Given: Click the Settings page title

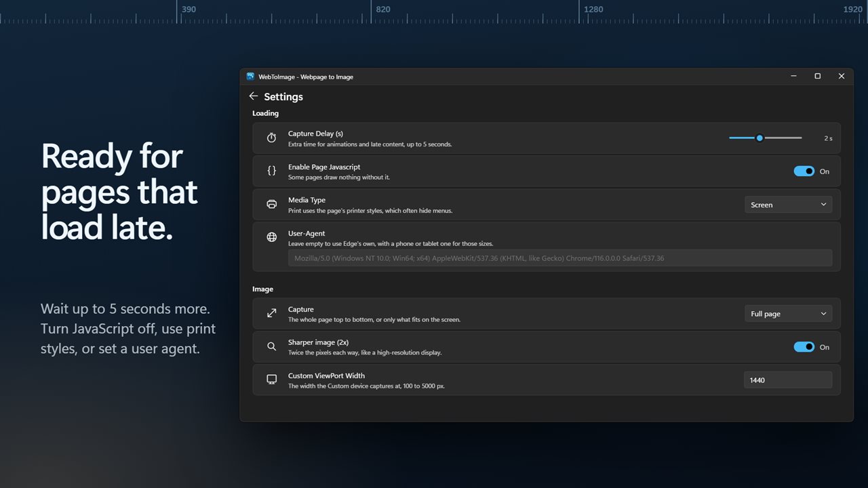Looking at the screenshot, I should [x=283, y=97].
